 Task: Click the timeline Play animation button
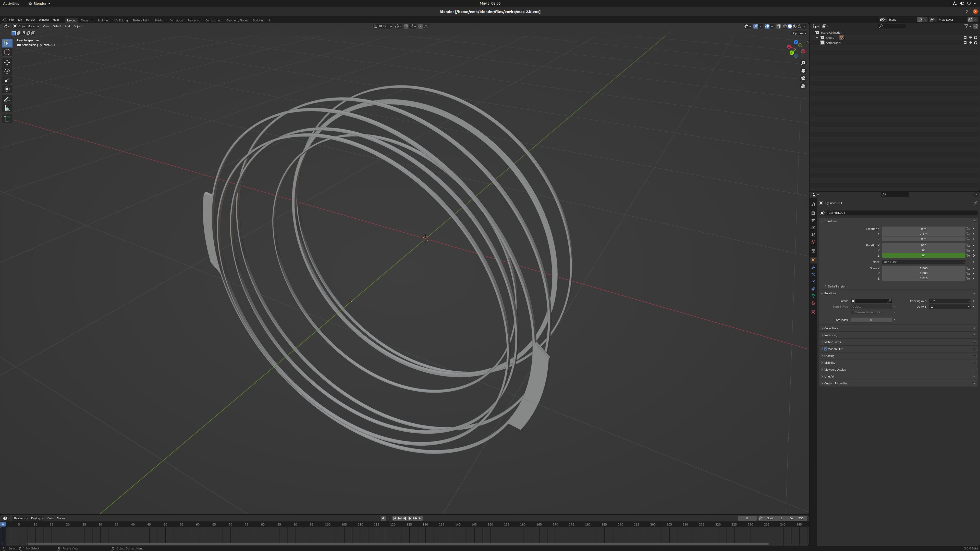coord(410,518)
